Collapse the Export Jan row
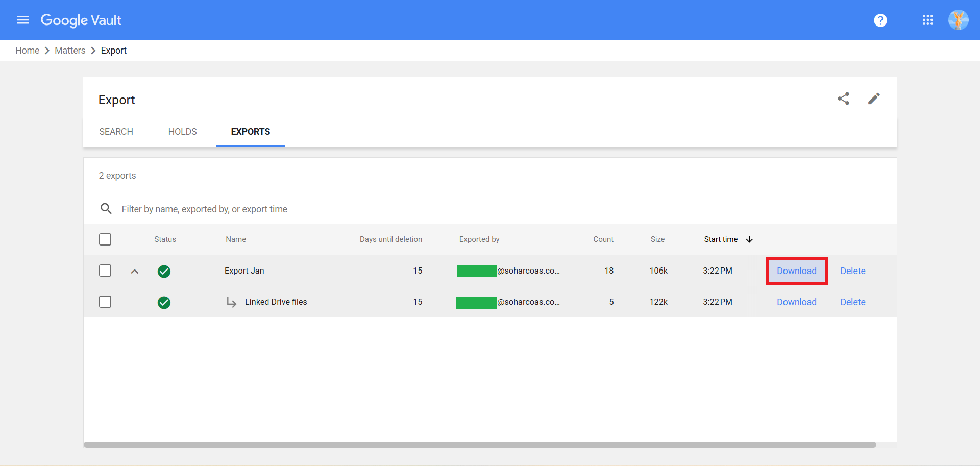This screenshot has width=980, height=466. [x=135, y=272]
